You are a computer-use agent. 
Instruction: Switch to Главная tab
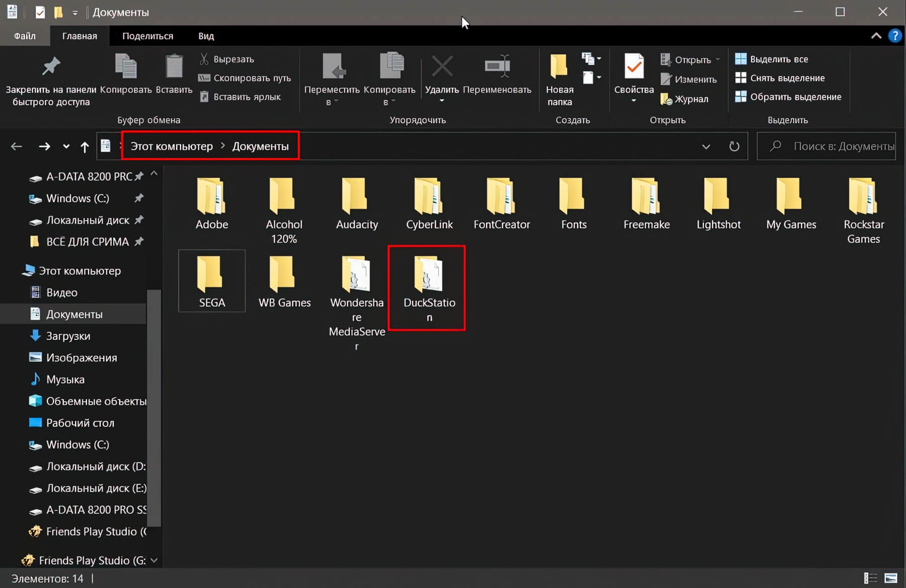80,36
